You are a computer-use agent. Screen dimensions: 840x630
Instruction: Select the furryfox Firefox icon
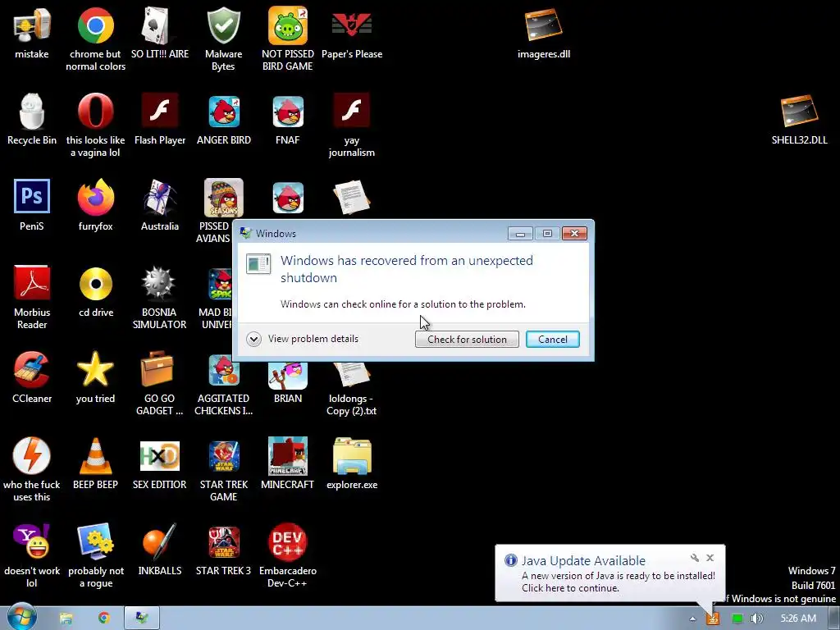click(x=95, y=197)
